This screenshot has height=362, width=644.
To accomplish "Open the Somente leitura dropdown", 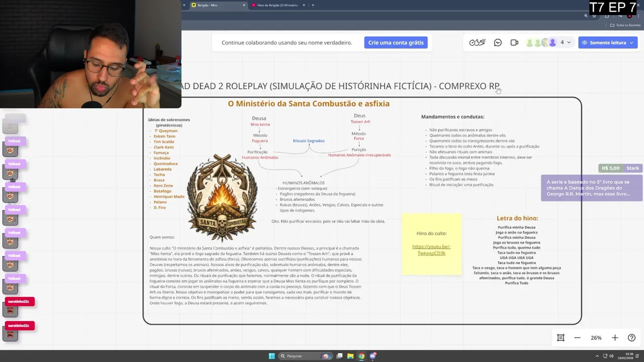I will point(608,43).
